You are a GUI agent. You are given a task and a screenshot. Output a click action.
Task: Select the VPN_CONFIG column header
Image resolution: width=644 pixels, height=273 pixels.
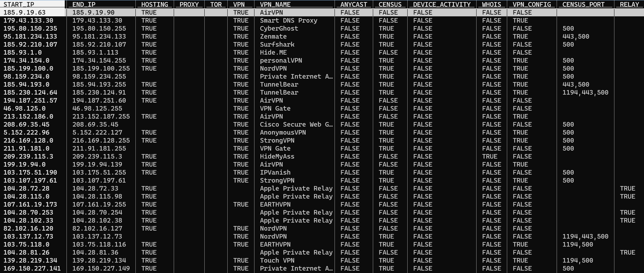point(532,4)
